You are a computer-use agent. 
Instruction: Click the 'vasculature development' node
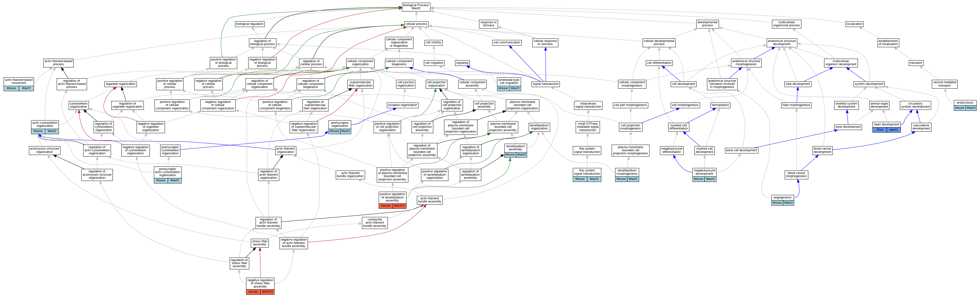pyautogui.click(x=921, y=127)
